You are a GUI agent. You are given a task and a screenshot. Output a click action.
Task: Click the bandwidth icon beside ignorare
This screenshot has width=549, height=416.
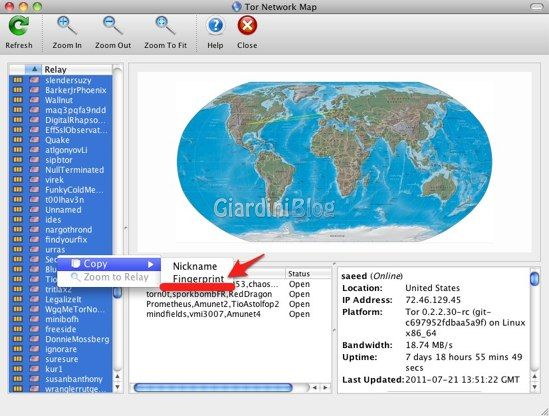pos(18,349)
